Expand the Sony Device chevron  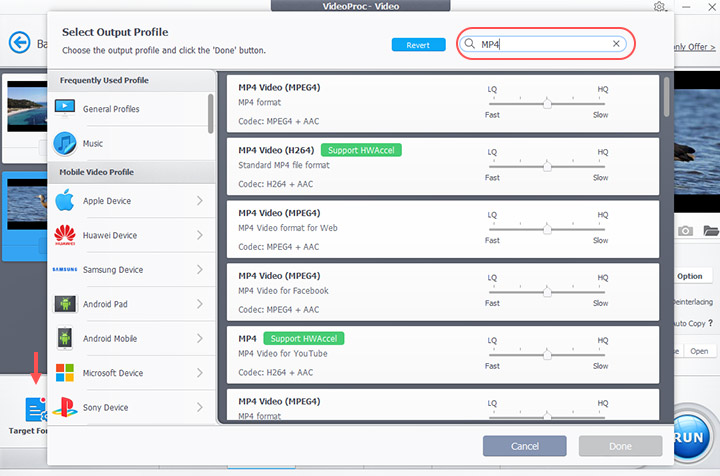coord(200,407)
